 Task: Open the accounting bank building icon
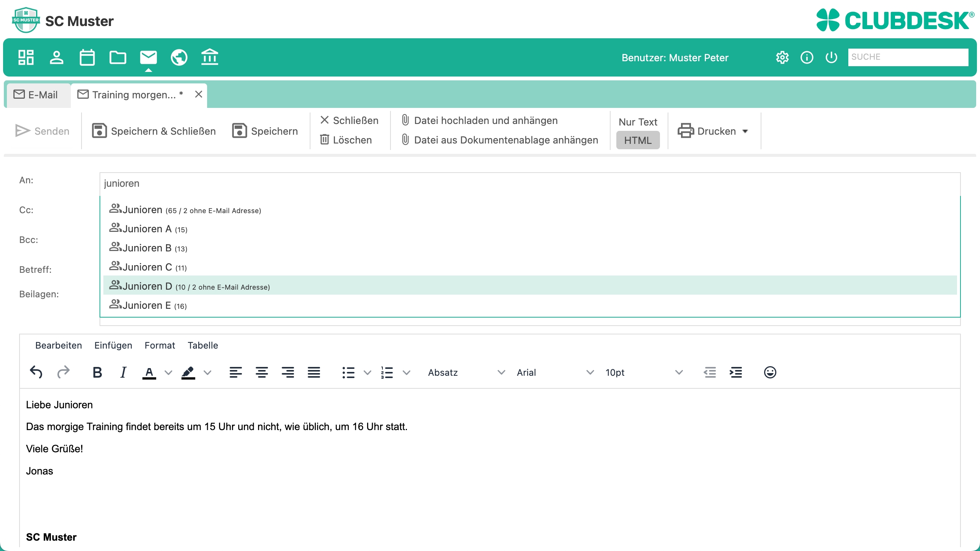(x=210, y=57)
